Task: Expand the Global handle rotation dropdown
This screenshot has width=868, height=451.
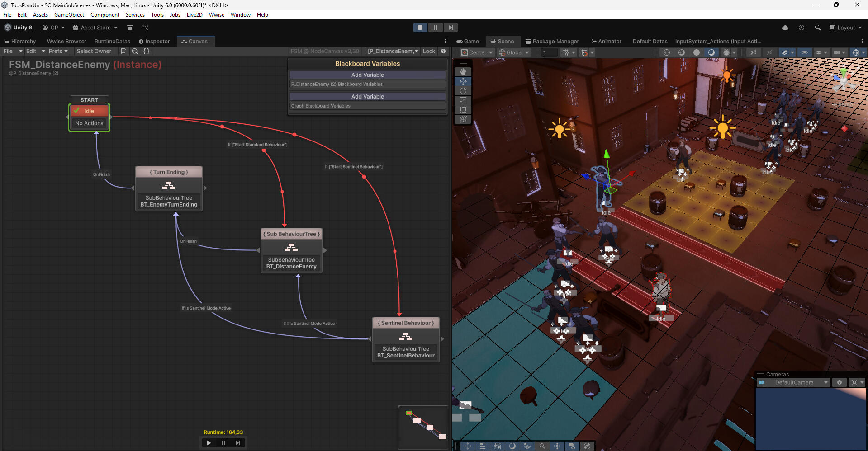Action: tap(514, 52)
